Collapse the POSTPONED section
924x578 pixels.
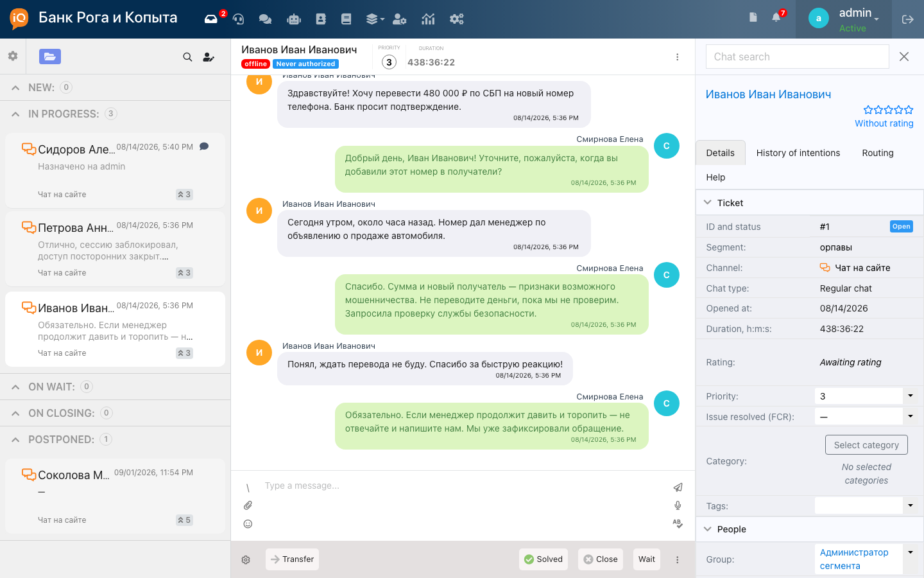[15, 440]
